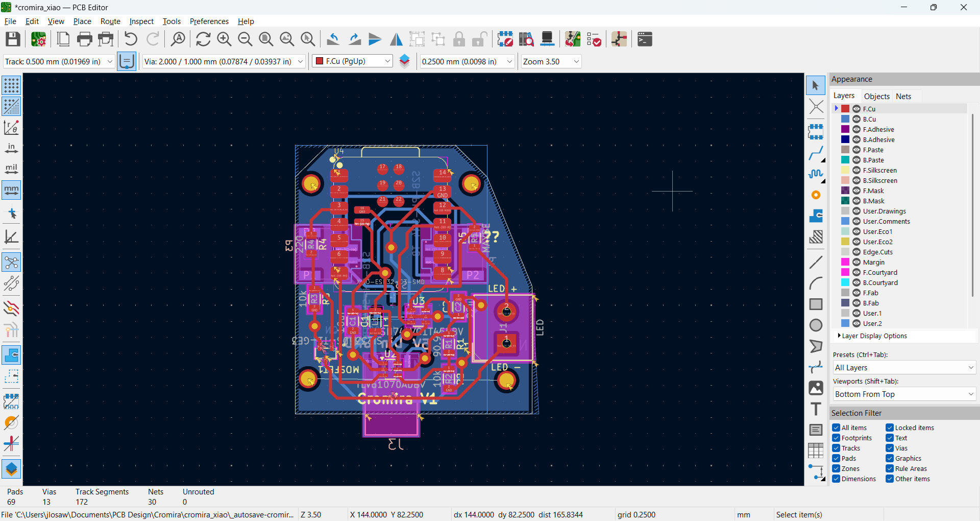Uncheck the Tracks selection filter
The width and height of the screenshot is (980, 521).
[836, 448]
